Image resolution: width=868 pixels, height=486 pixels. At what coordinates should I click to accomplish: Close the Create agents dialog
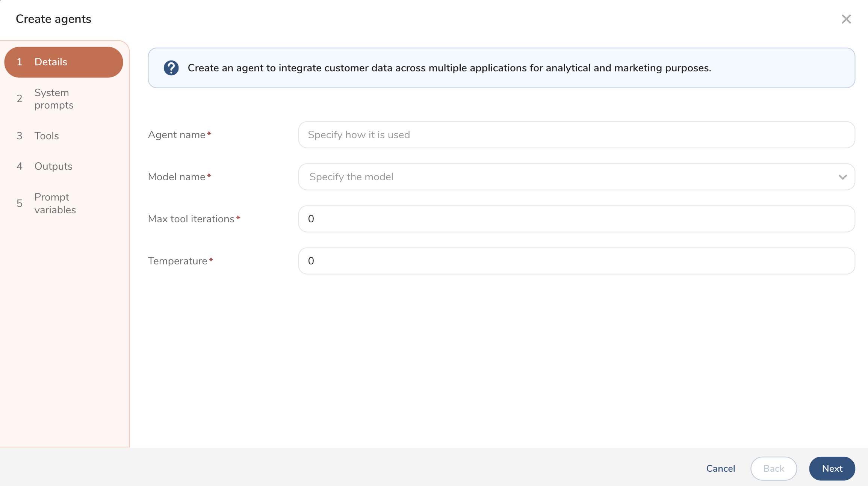point(846,19)
